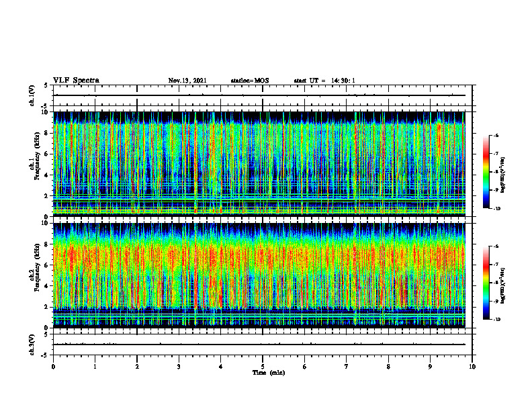Click time axis tick label "4"
This screenshot has height=411, width=532.
pos(221,367)
